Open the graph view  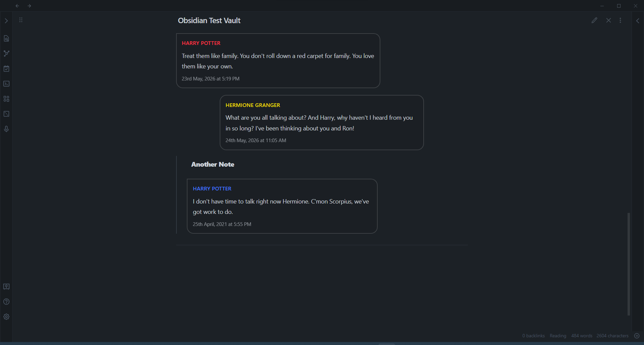6,54
